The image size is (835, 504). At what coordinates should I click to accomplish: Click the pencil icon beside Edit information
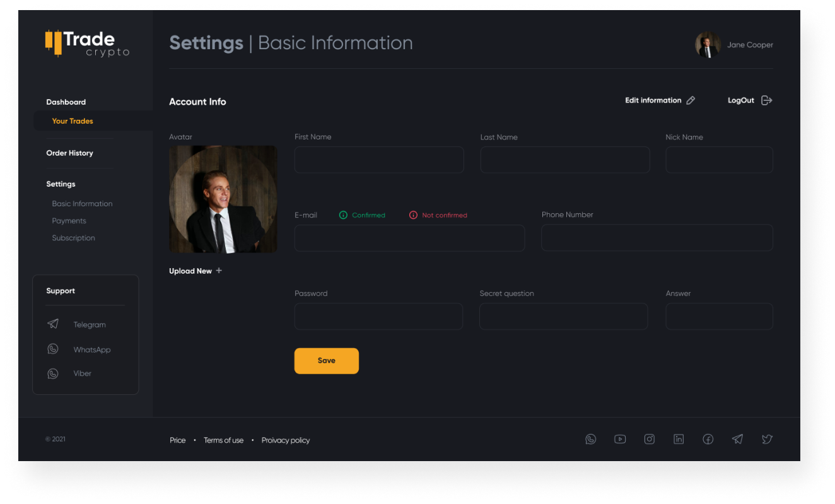[x=691, y=100]
